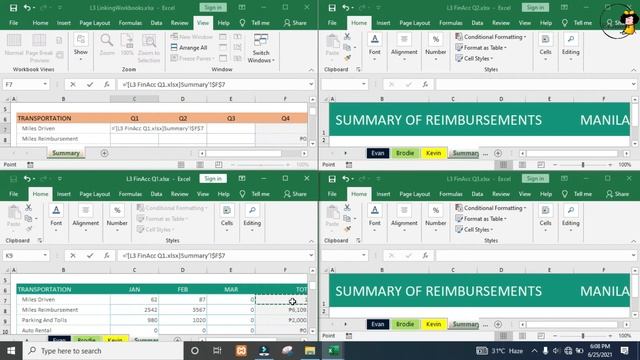
Task: Click zoom slider in FinAcc Q3 status bar
Action: [583, 336]
